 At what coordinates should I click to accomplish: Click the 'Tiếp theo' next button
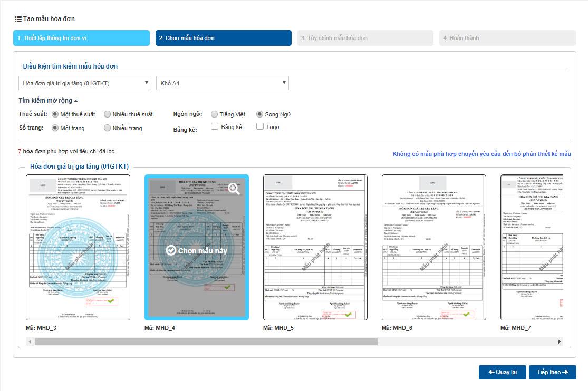click(x=552, y=372)
